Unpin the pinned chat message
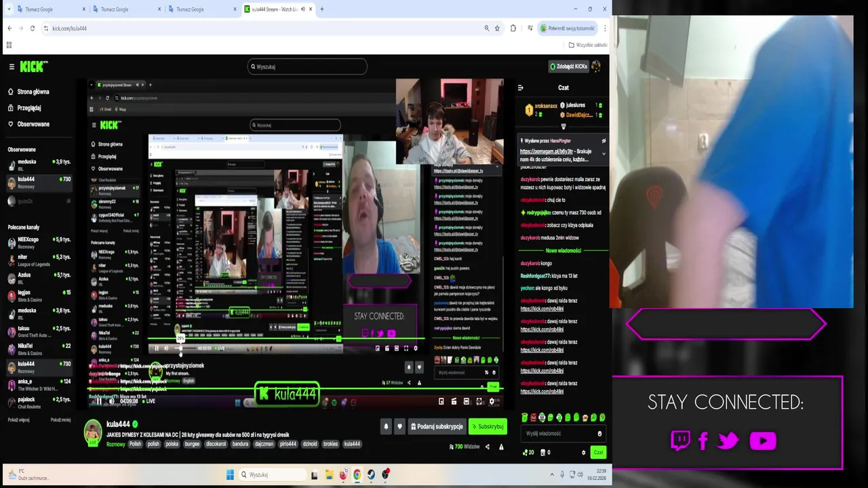This screenshot has width=868, height=488. 604,140
